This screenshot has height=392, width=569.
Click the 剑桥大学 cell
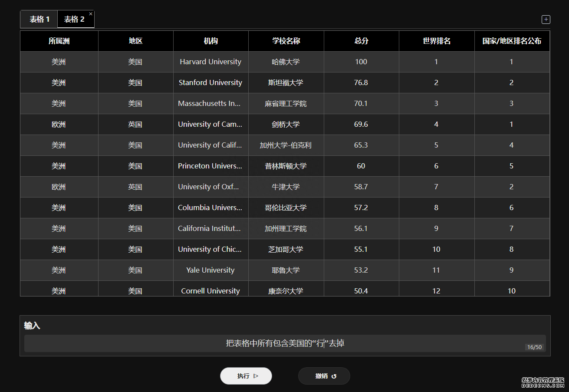tap(286, 125)
